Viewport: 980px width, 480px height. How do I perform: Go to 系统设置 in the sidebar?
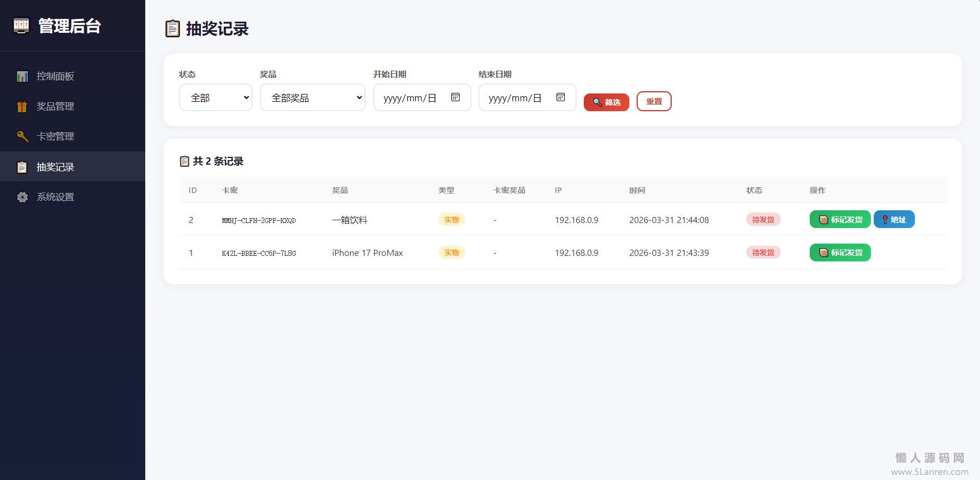55,197
